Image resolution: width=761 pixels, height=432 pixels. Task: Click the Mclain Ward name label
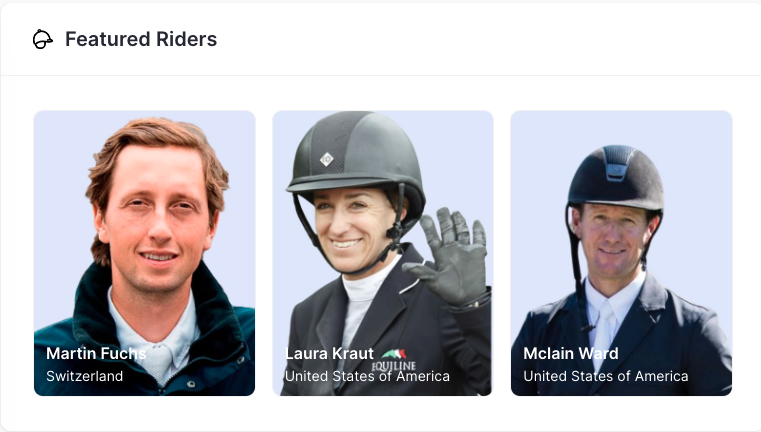(x=571, y=354)
